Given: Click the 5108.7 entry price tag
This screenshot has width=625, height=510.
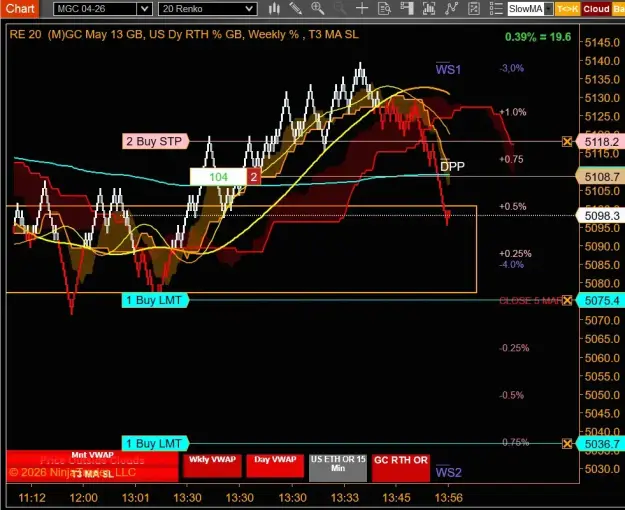Looking at the screenshot, I should (601, 177).
